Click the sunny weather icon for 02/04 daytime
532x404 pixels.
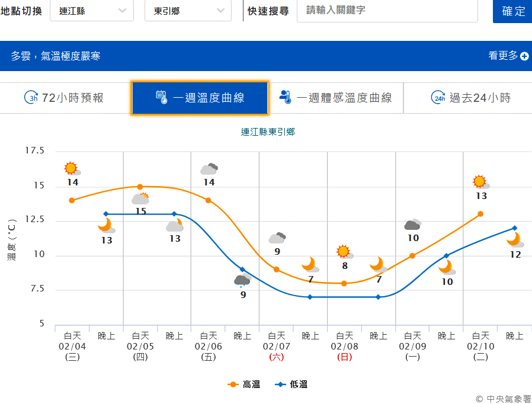pyautogui.click(x=72, y=168)
